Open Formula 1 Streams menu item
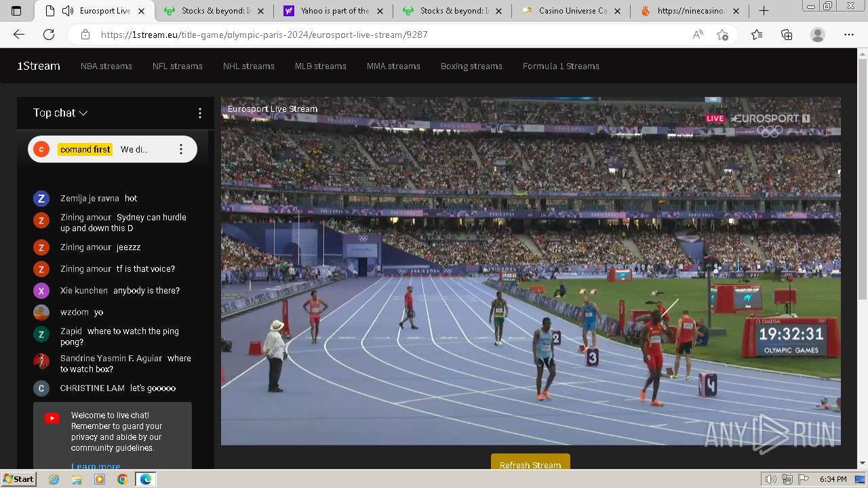 pos(561,66)
